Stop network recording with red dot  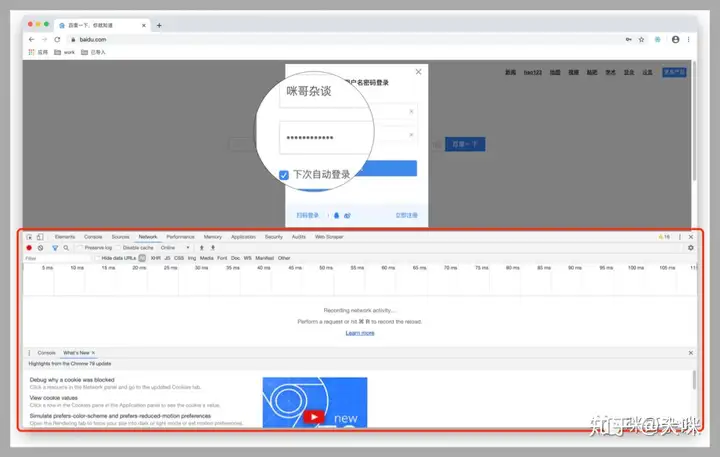click(29, 248)
